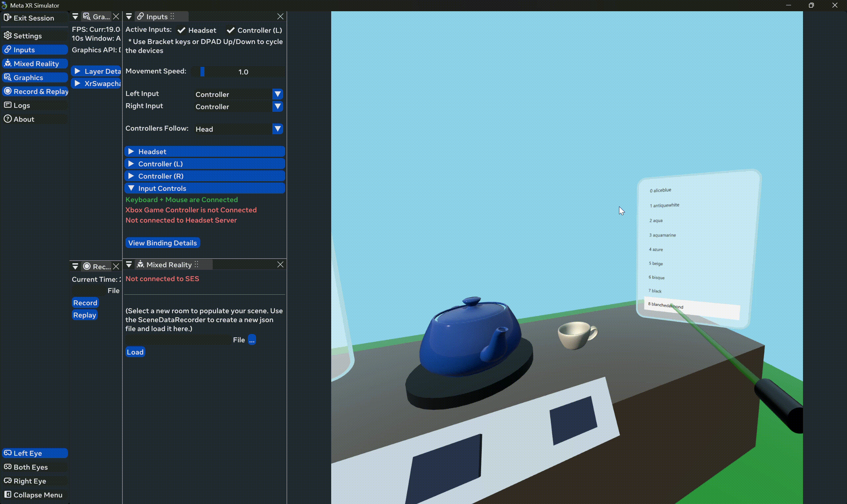Screen dimensions: 847x504
Task: Click the Load button
Action: 135,352
